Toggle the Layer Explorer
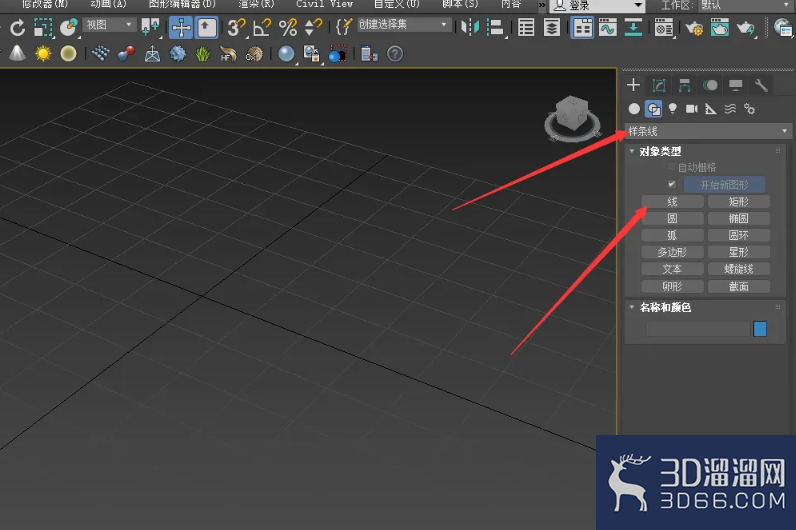Image resolution: width=796 pixels, height=530 pixels. [x=551, y=27]
